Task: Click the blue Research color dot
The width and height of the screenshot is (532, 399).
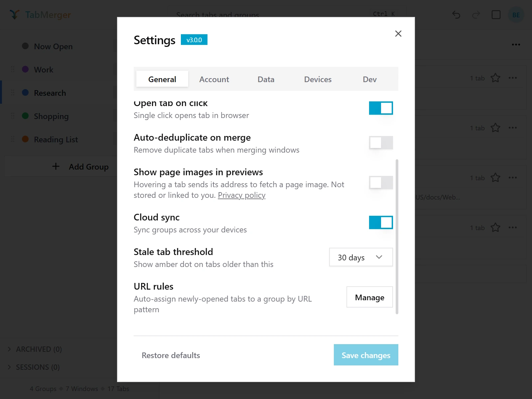Action: 25,92
